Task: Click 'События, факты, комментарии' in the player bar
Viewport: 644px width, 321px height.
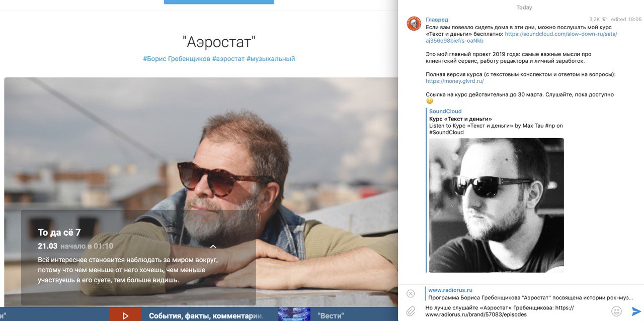Action: [206, 316]
